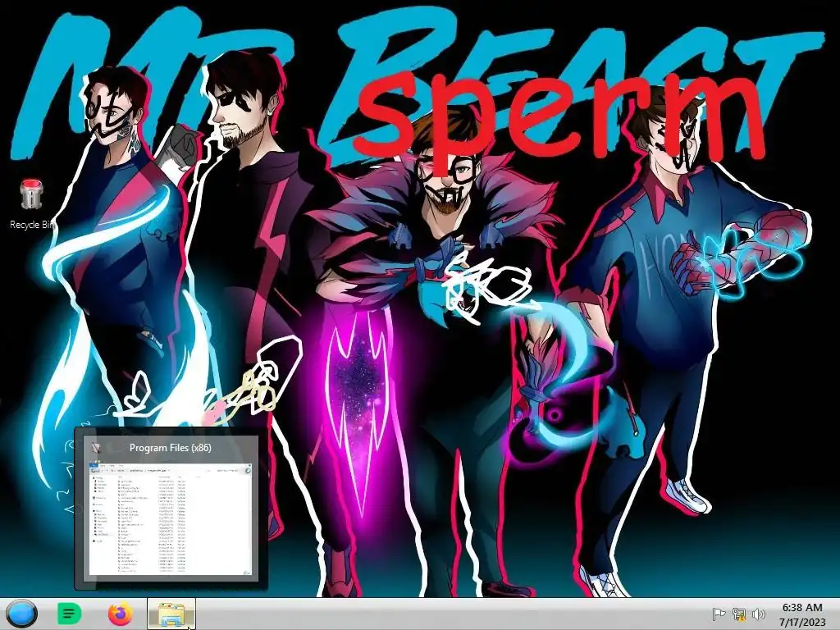Launch the green chat app from taskbar
Image resolution: width=840 pixels, height=630 pixels.
(69, 614)
